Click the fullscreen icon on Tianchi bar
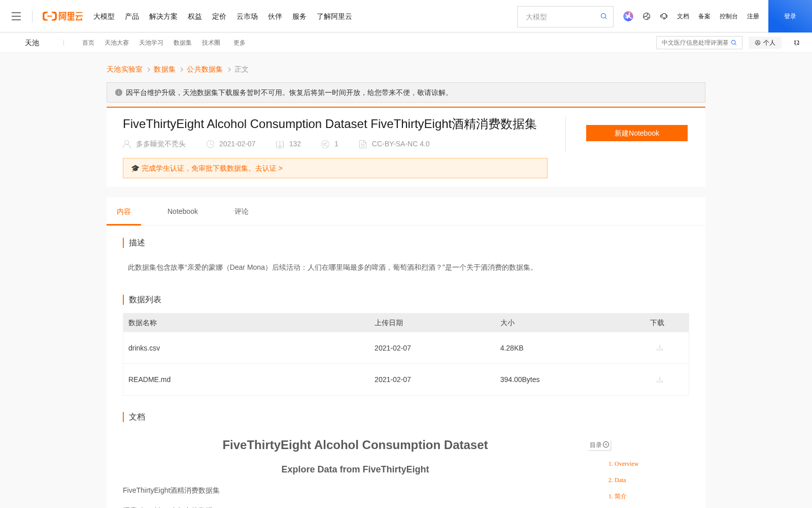 click(797, 43)
